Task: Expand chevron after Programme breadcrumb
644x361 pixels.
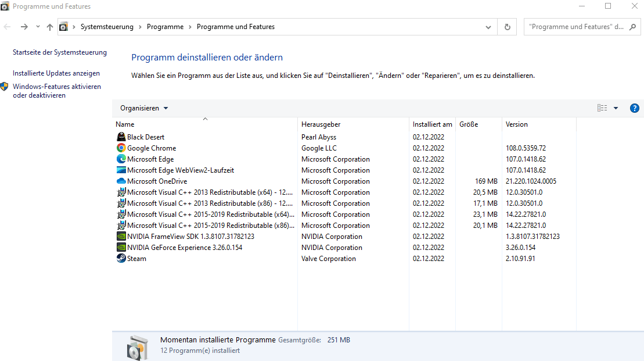Action: coord(190,27)
